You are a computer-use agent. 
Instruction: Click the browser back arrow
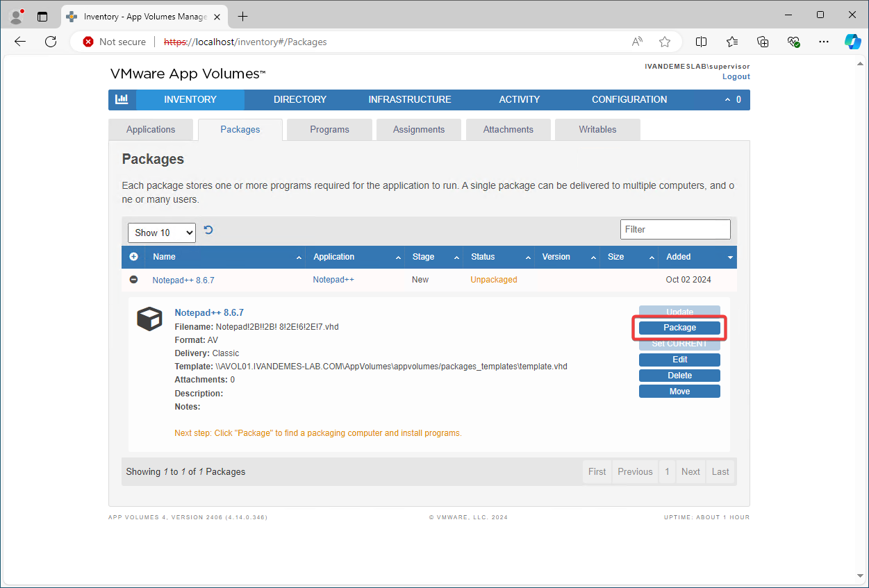[x=19, y=42]
